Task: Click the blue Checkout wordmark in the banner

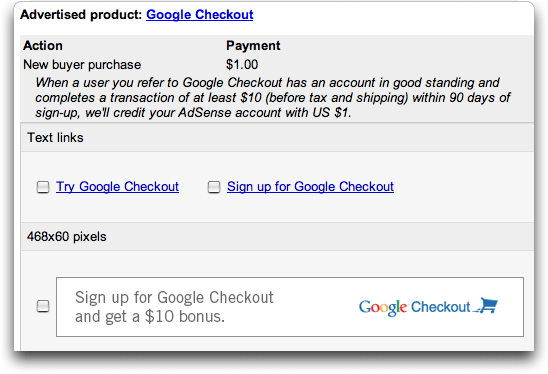Action: click(440, 307)
